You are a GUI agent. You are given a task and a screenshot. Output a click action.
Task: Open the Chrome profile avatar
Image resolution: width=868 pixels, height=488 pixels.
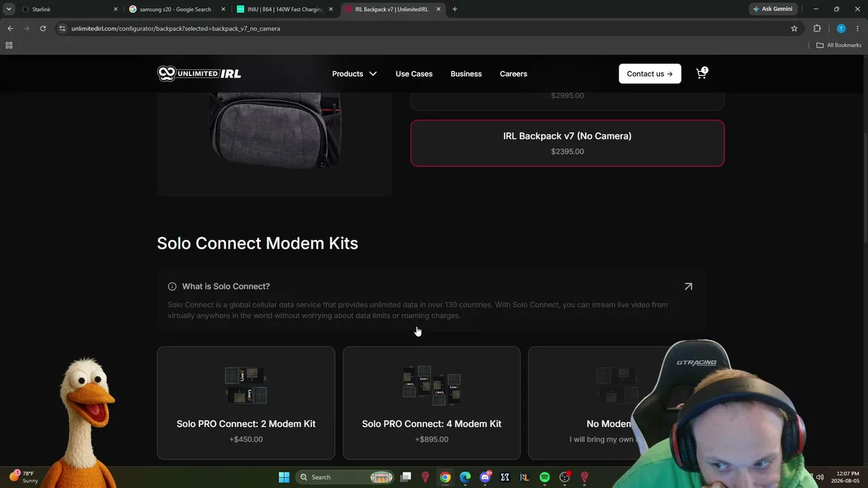841,28
